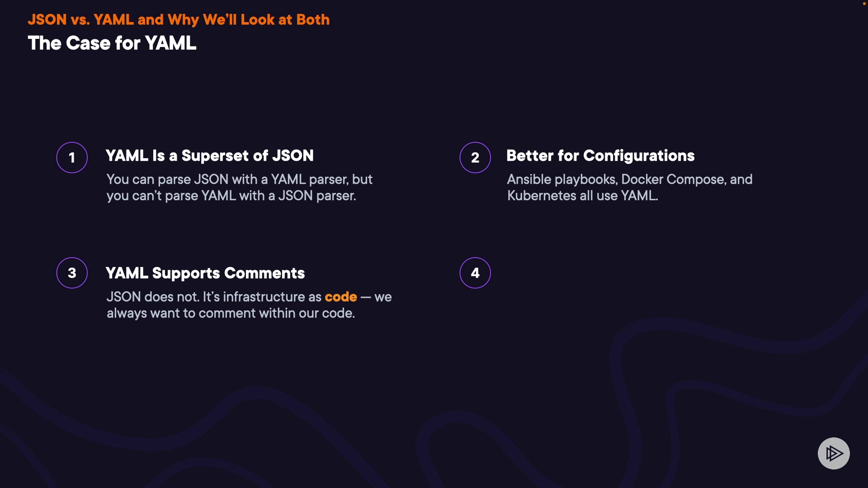The image size is (868, 488).
Task: Click the Pluralsight play logo
Action: pos(834,453)
